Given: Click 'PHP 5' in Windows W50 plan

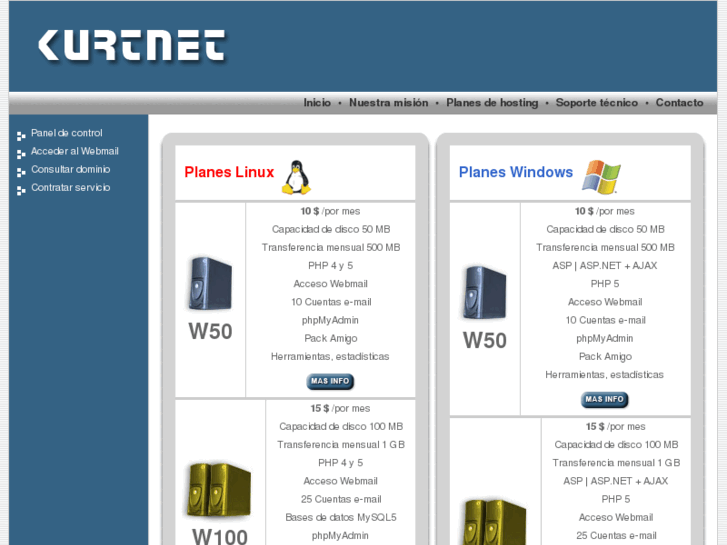Looking at the screenshot, I should [x=605, y=284].
